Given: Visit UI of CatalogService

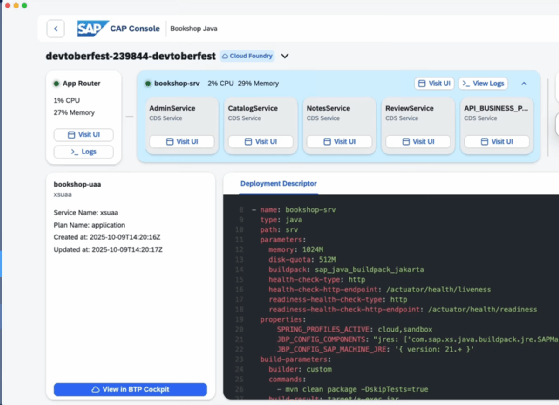Looking at the screenshot, I should point(261,142).
